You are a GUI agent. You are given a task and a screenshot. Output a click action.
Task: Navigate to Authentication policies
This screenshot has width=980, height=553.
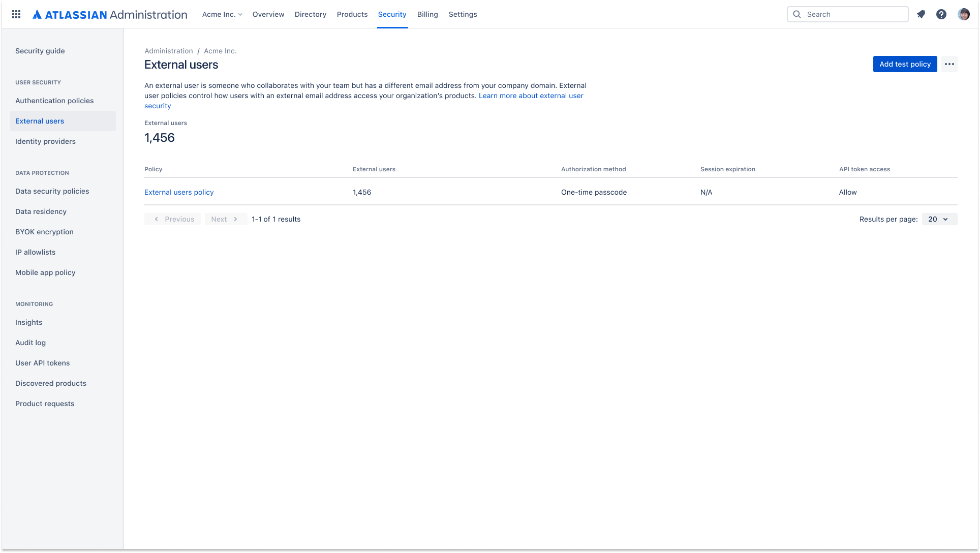[x=54, y=100]
